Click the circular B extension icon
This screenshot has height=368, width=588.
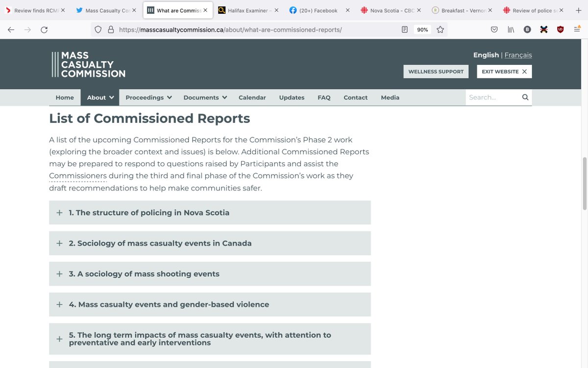(527, 29)
